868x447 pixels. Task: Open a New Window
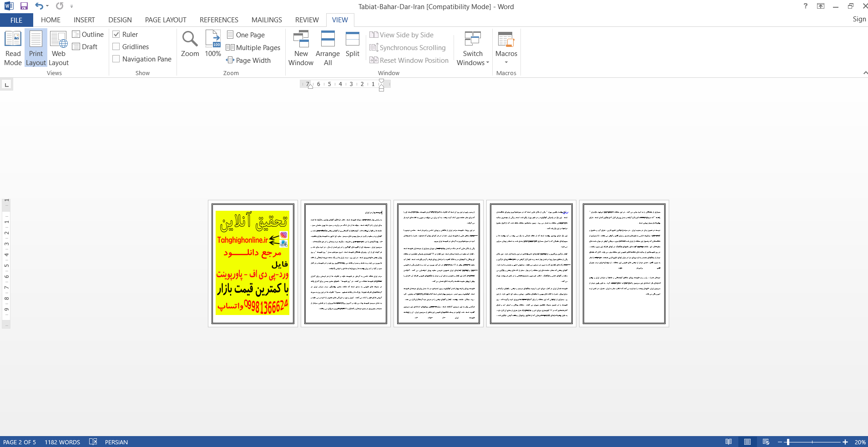[x=301, y=48]
